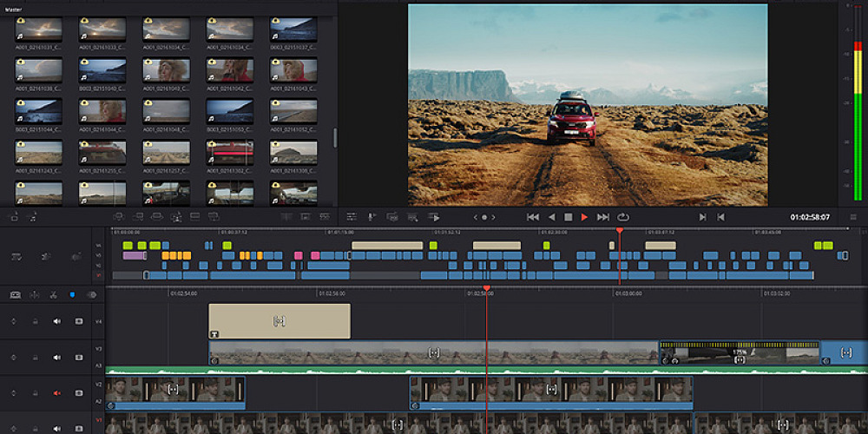Expand the V2 track height control arrows
The image size is (868, 434).
(13, 393)
